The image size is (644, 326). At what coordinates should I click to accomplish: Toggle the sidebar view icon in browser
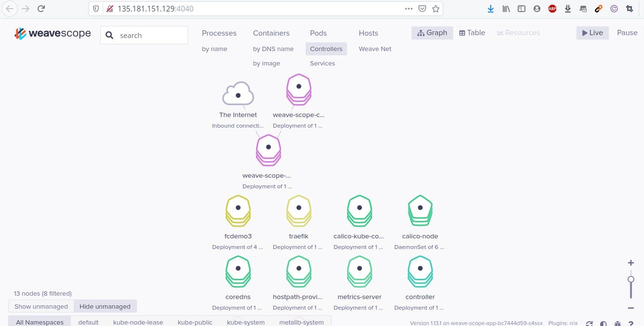click(x=522, y=8)
